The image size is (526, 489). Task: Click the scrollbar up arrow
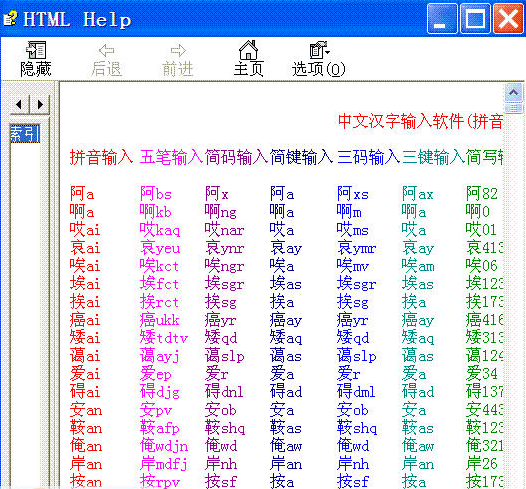513,93
